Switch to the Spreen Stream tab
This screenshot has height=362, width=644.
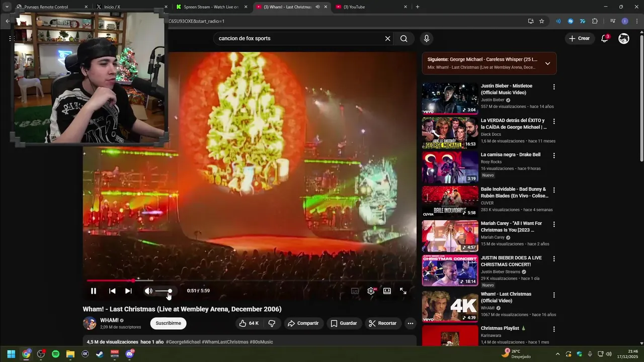(x=211, y=7)
